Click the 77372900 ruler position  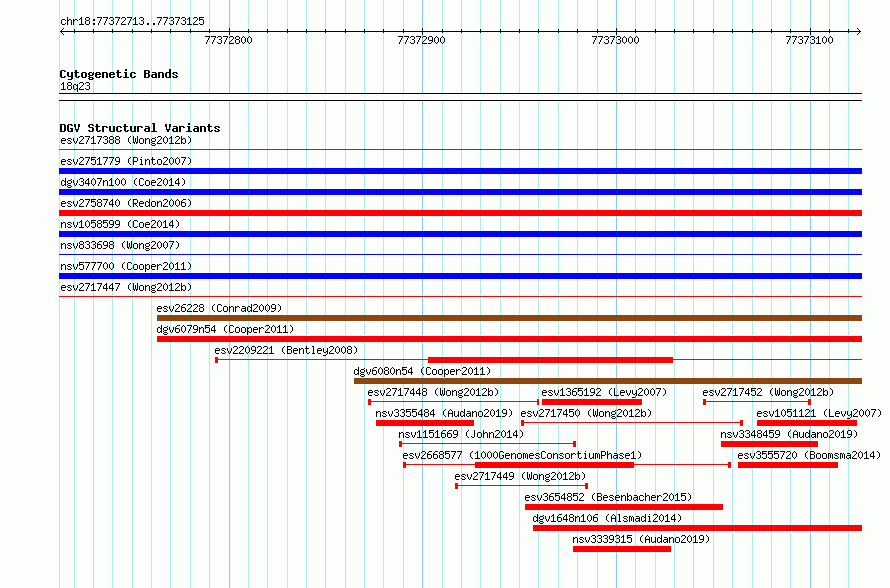[421, 40]
